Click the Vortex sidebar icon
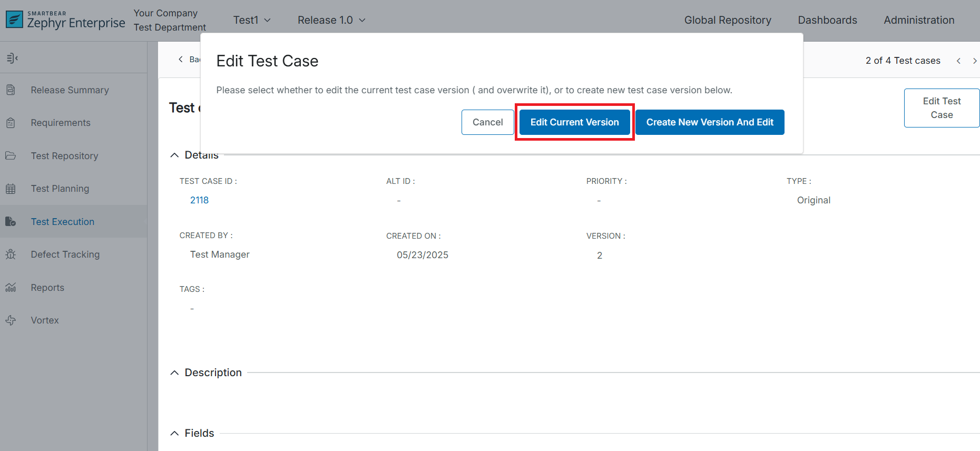This screenshot has height=451, width=980. click(x=11, y=320)
